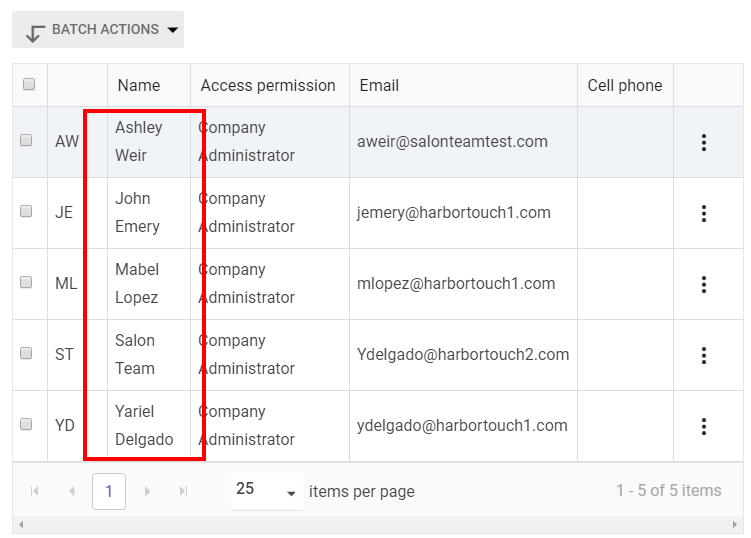Toggle the select-all checkbox in header
The height and width of the screenshot is (538, 751).
click(29, 85)
